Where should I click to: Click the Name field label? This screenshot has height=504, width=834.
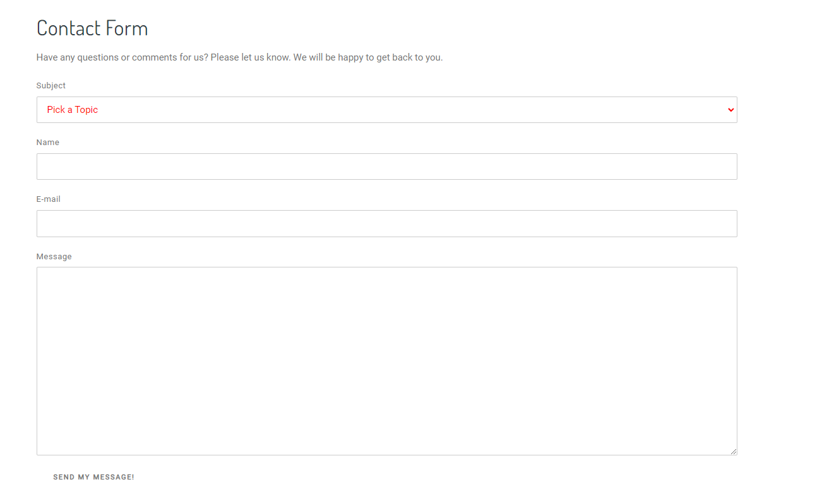point(47,143)
